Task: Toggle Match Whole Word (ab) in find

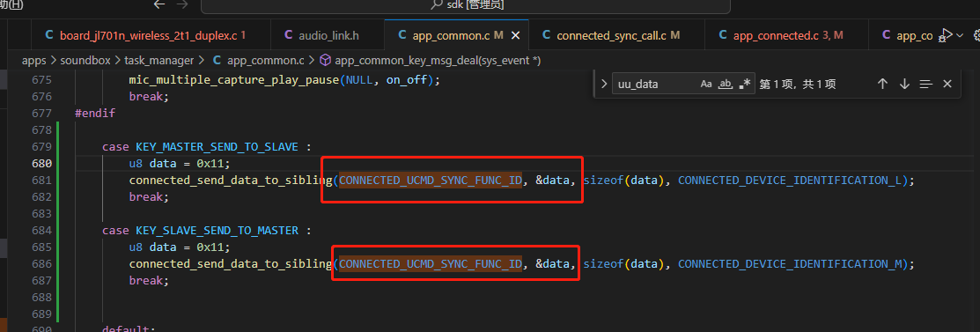Action: (x=726, y=84)
